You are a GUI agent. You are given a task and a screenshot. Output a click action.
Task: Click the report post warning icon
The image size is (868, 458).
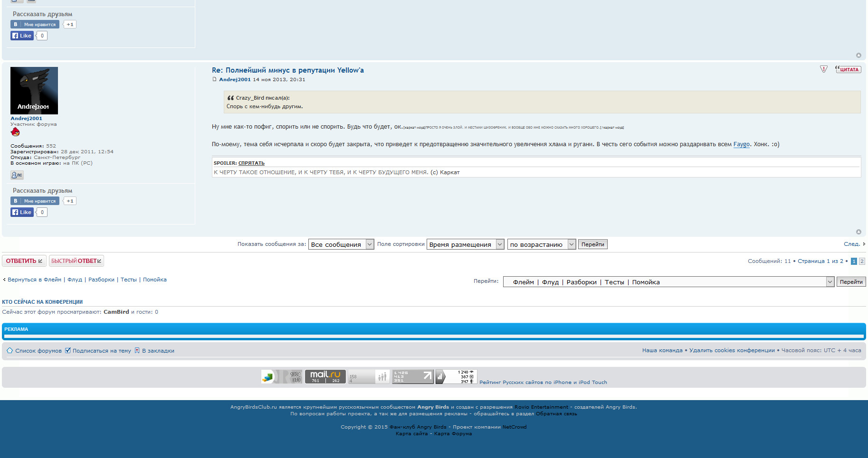tap(824, 69)
